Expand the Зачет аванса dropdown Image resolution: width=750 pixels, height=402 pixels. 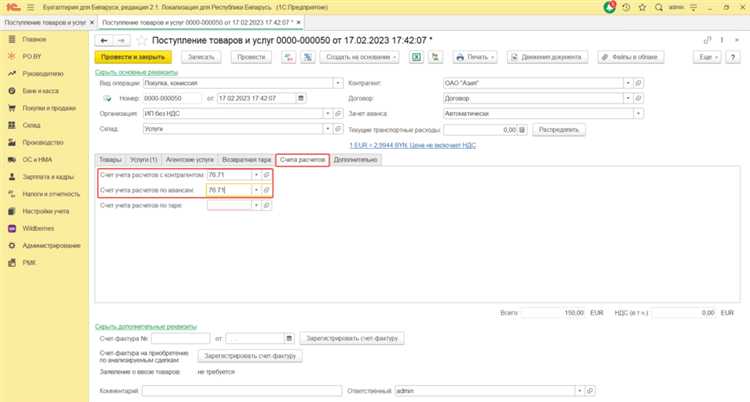(x=629, y=114)
